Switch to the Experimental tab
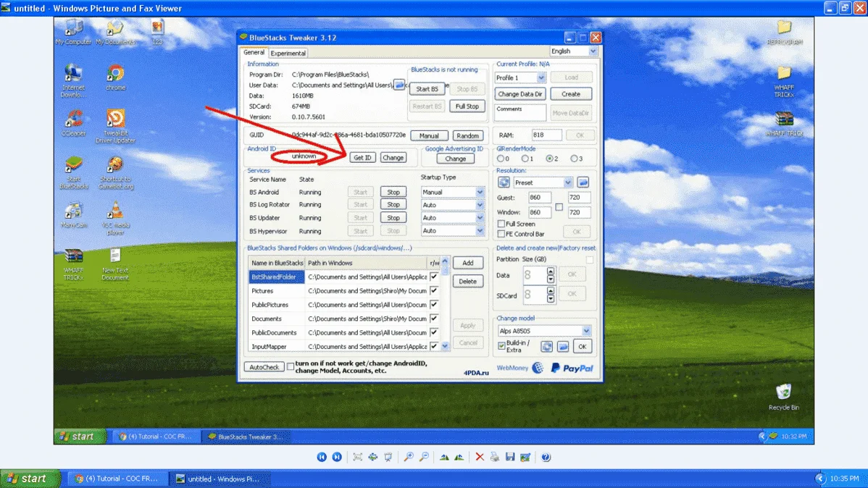868x488 pixels. tap(288, 53)
